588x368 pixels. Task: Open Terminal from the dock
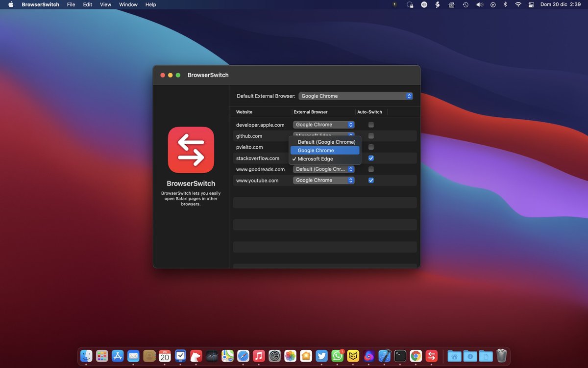coord(400,356)
